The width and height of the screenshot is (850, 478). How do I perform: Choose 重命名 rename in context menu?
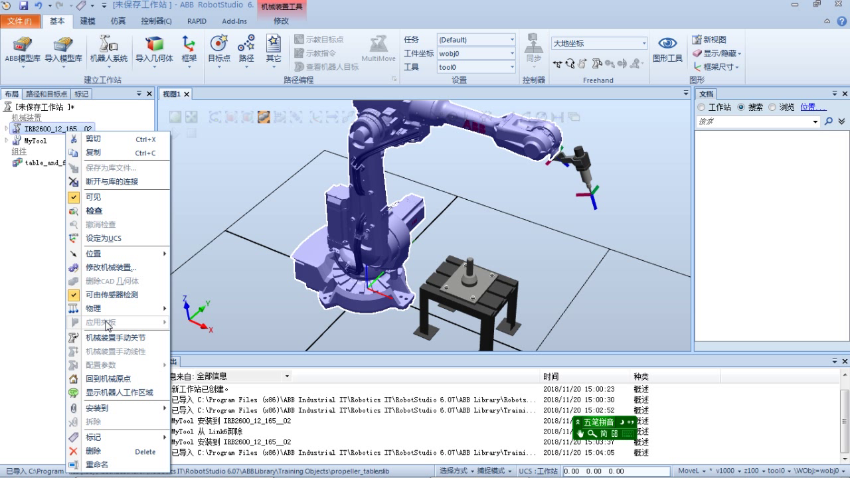click(x=118, y=464)
